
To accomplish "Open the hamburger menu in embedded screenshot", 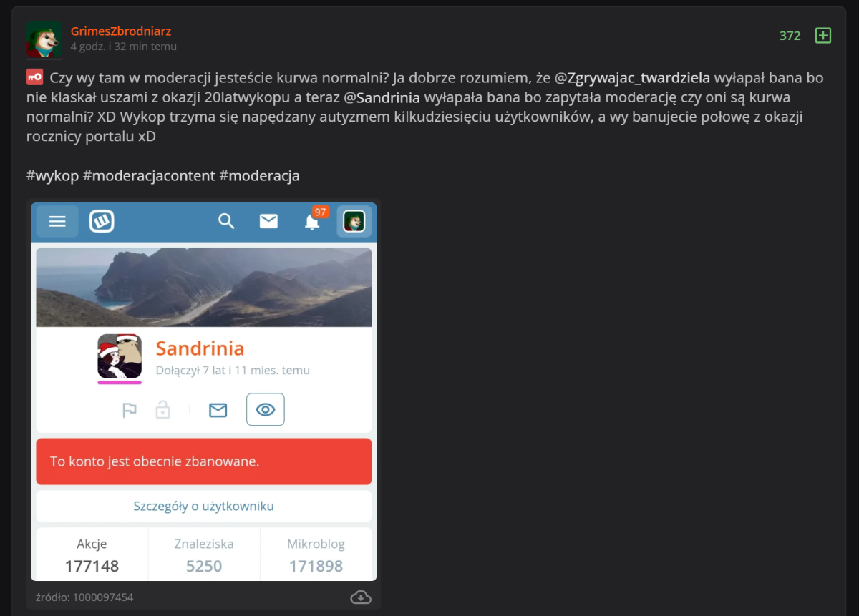I will tap(57, 221).
